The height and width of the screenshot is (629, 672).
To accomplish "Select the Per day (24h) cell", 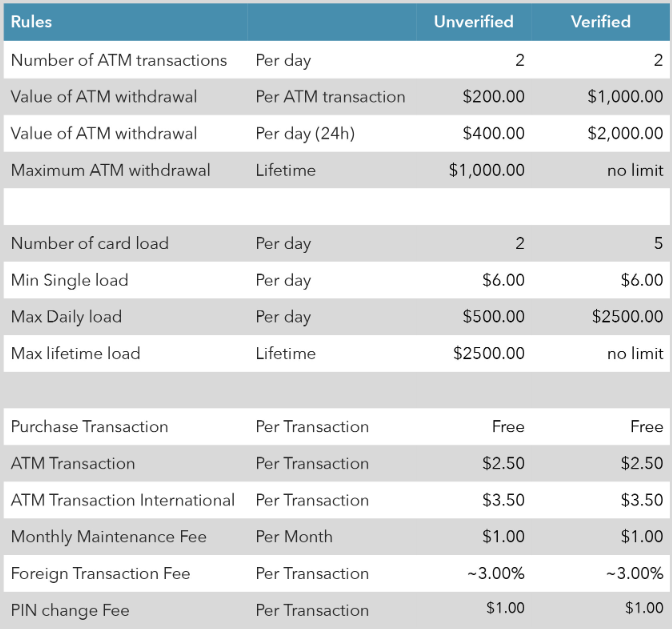I will coord(305,134).
